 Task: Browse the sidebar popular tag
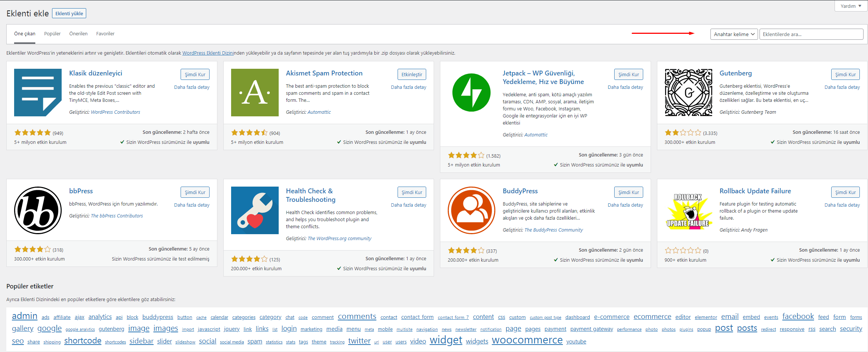142,341
